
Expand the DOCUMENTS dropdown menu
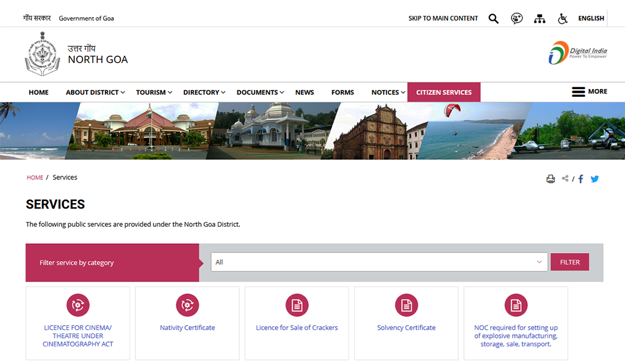(257, 92)
